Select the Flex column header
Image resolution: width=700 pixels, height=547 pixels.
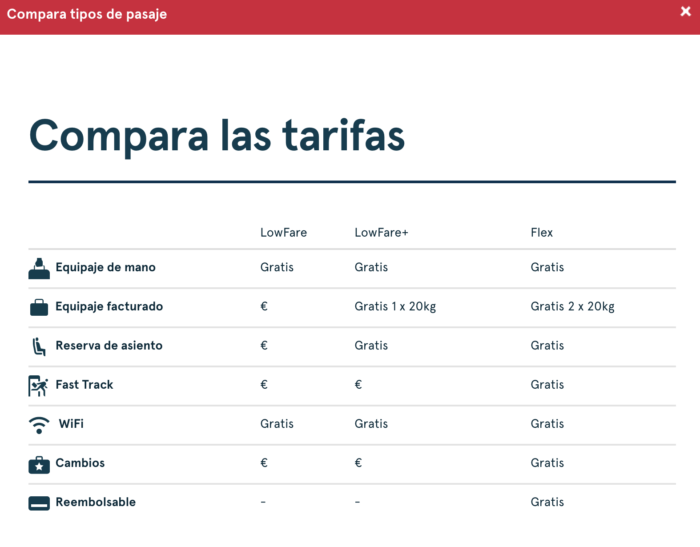click(542, 233)
